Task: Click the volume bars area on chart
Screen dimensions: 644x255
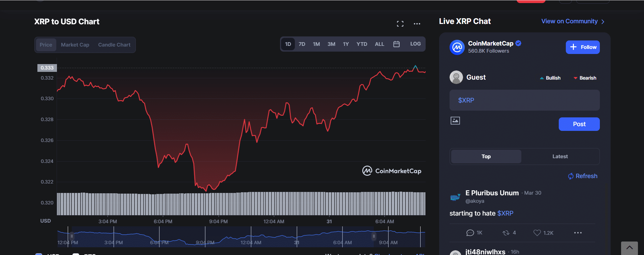Action: click(x=241, y=204)
